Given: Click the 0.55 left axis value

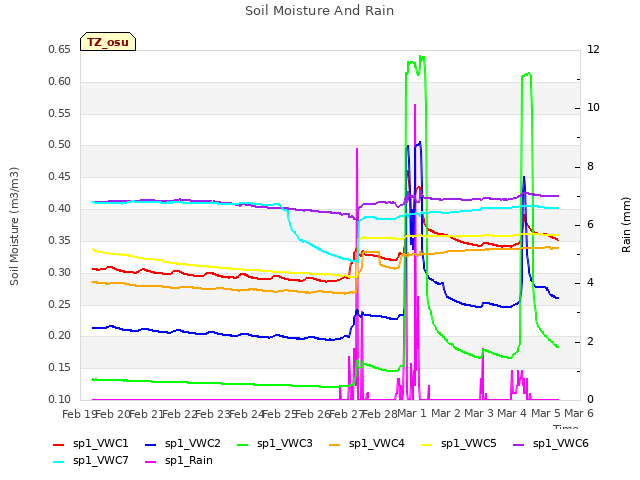Looking at the screenshot, I should point(60,113).
